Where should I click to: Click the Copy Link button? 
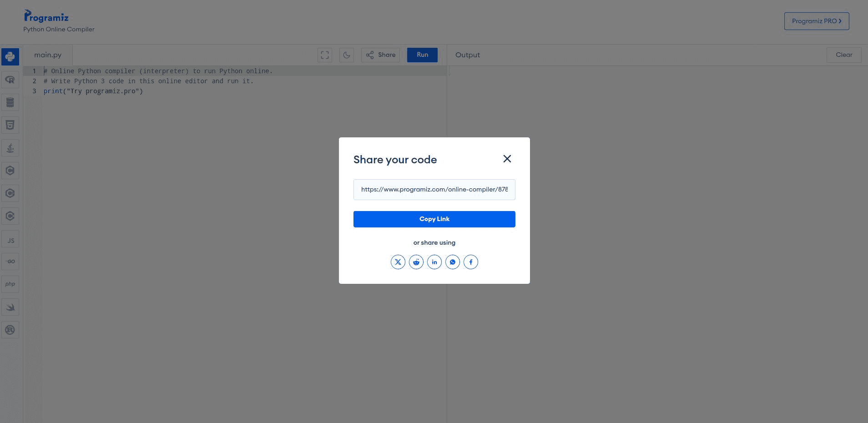point(434,219)
